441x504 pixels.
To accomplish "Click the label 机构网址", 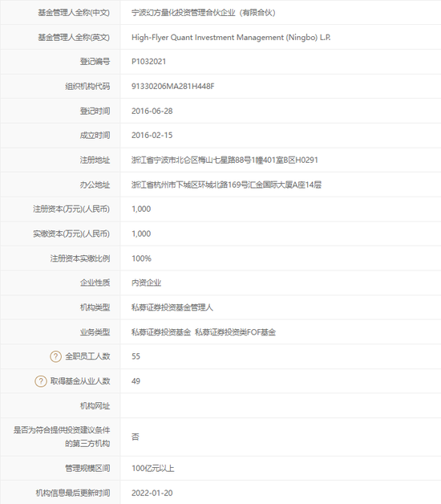I will click(95, 406).
